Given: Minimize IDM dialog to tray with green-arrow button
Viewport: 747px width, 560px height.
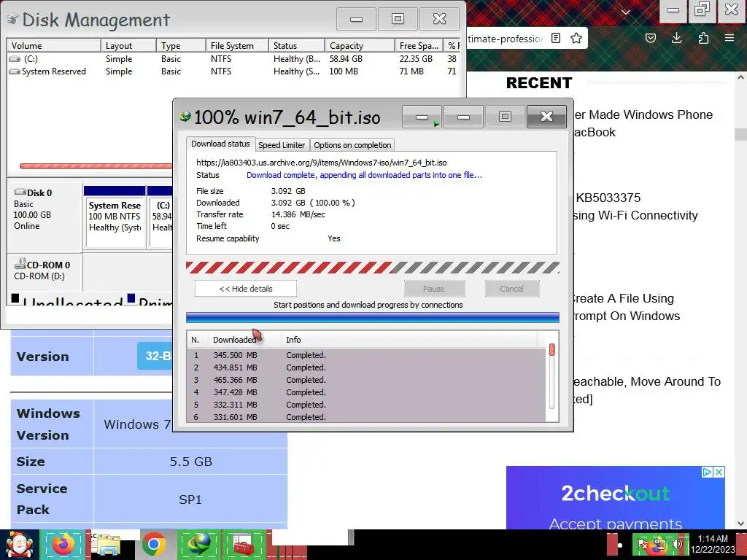Looking at the screenshot, I should (422, 117).
